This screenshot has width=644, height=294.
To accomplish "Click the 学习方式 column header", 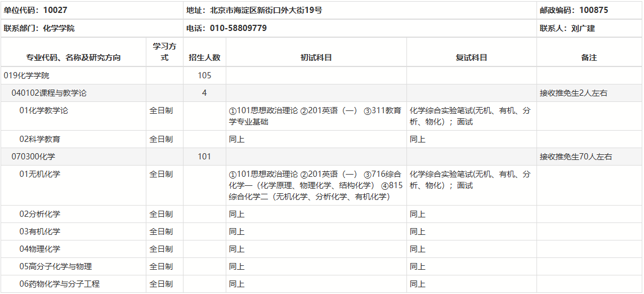I will 164,52.
